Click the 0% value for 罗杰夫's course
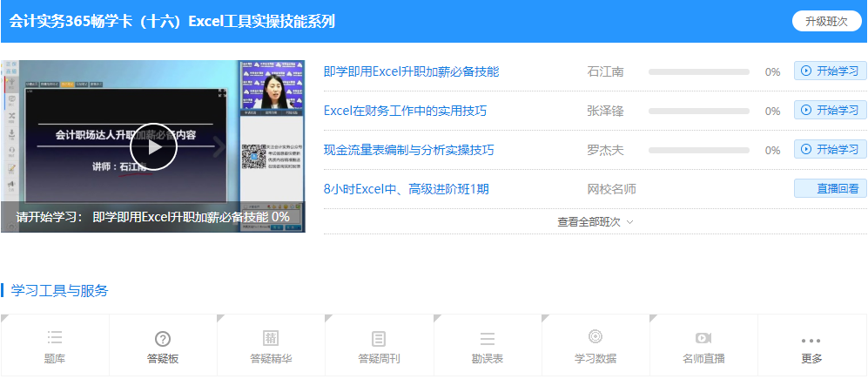The height and width of the screenshot is (379, 868). coord(772,151)
